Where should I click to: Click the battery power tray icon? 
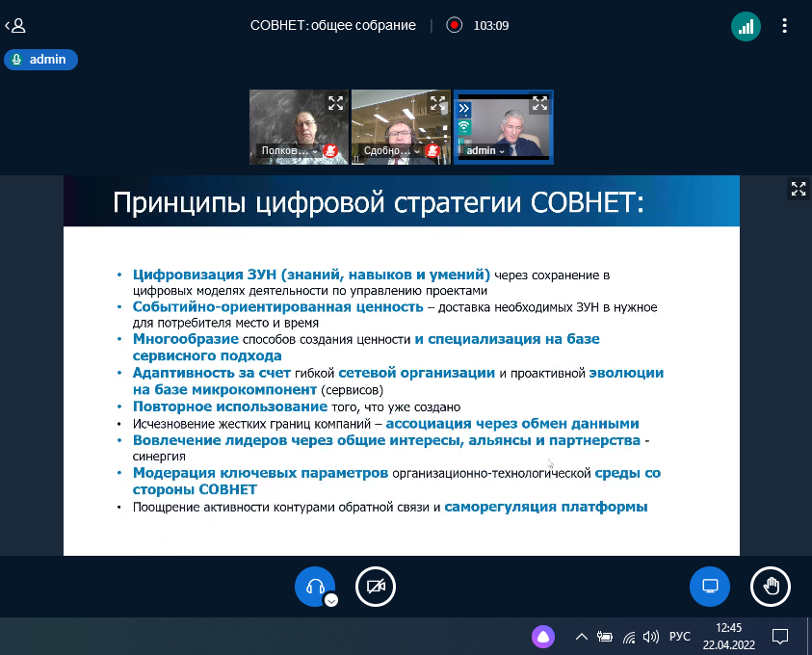[x=604, y=637]
